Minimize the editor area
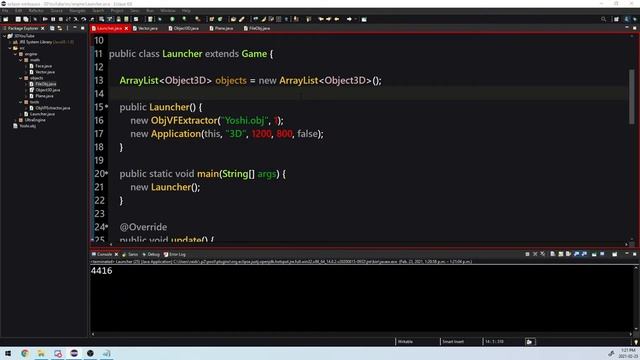 (627, 28)
